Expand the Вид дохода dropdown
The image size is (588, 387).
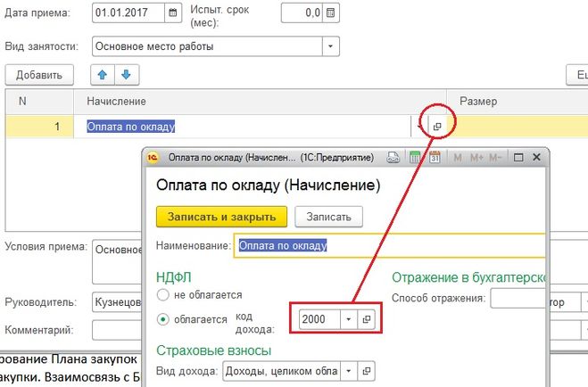point(345,371)
